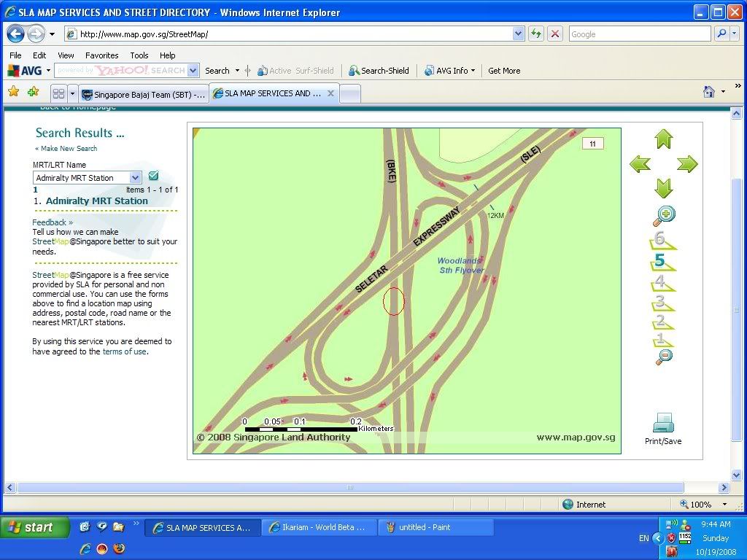
Task: Zoom in with magnifier plus icon
Action: [664, 216]
